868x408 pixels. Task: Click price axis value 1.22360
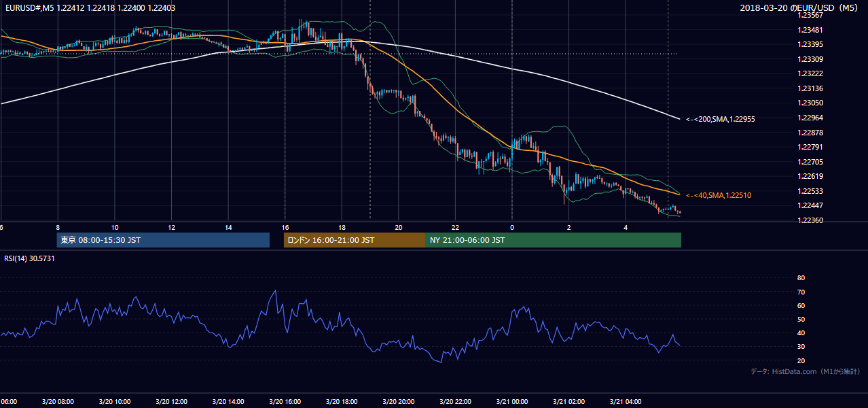coord(810,220)
